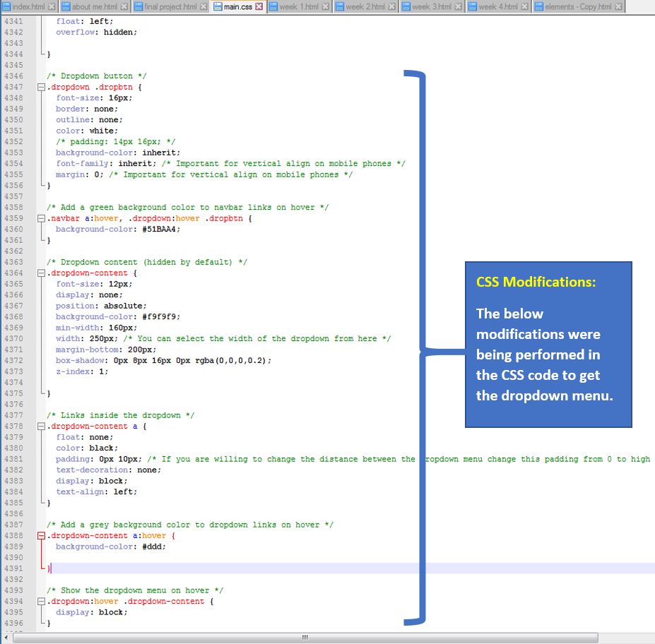The width and height of the screenshot is (655, 644).
Task: Click line number 4364 in the margin
Action: pos(14,273)
